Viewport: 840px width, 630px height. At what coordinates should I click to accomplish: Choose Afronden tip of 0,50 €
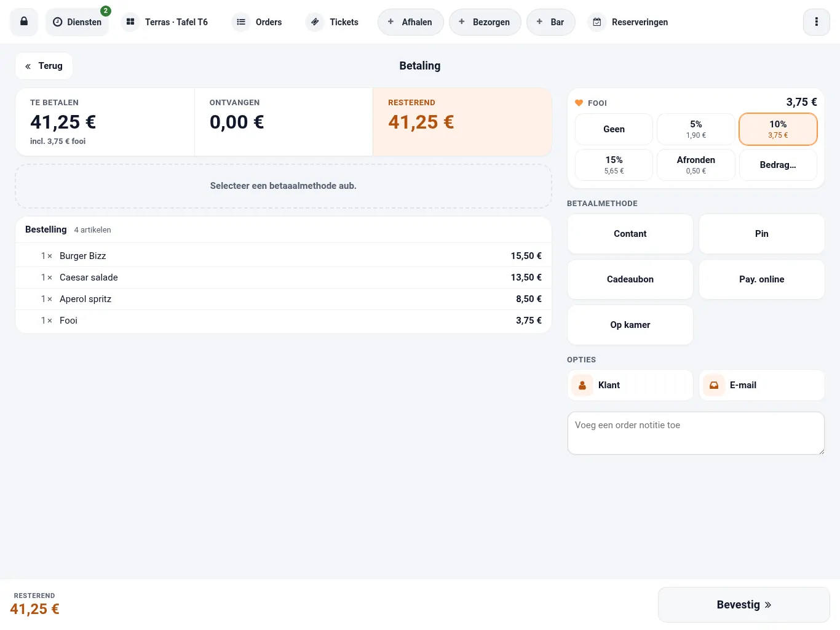(x=696, y=165)
